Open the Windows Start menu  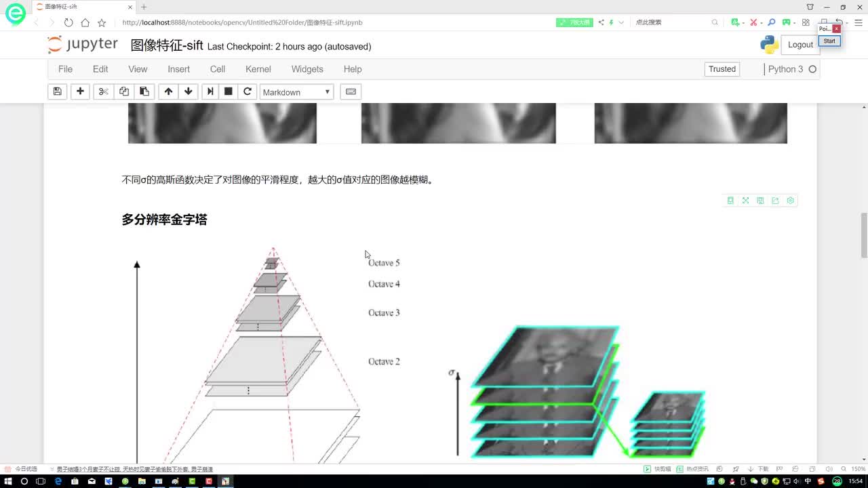tap(8, 481)
